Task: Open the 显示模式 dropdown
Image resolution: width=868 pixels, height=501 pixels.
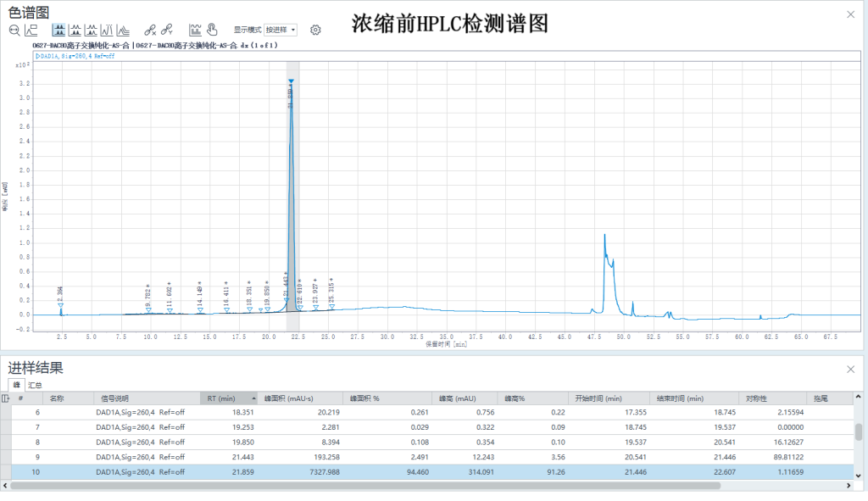Action: pos(281,30)
